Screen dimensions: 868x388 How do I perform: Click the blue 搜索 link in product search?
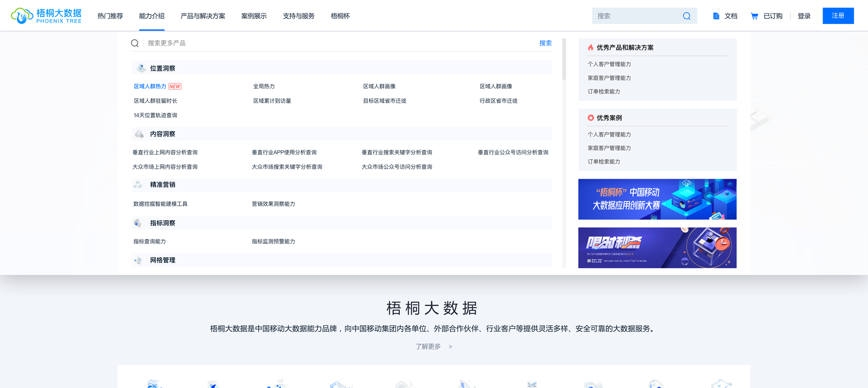pos(546,43)
